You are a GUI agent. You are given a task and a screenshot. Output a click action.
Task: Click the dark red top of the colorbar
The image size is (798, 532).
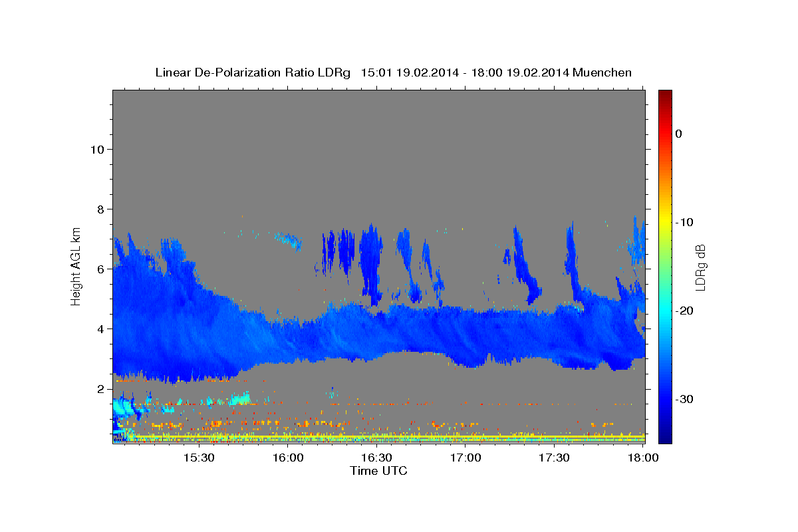pyautogui.click(x=665, y=94)
